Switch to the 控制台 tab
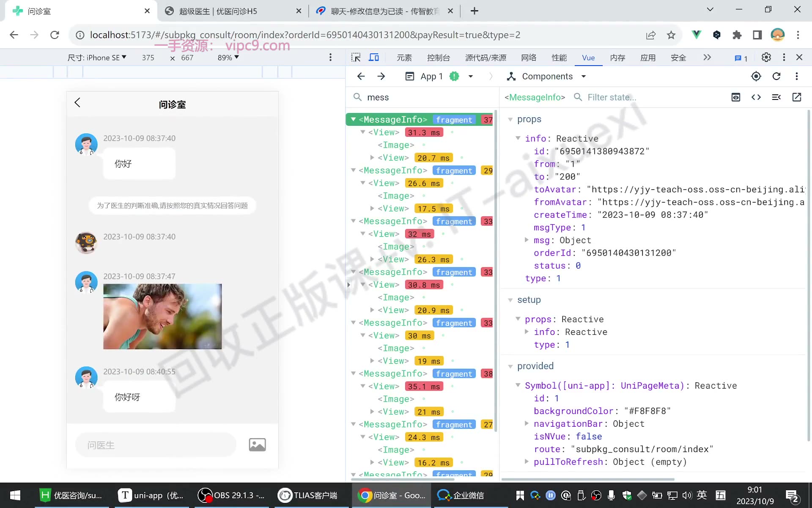This screenshot has width=812, height=508. tap(439, 58)
